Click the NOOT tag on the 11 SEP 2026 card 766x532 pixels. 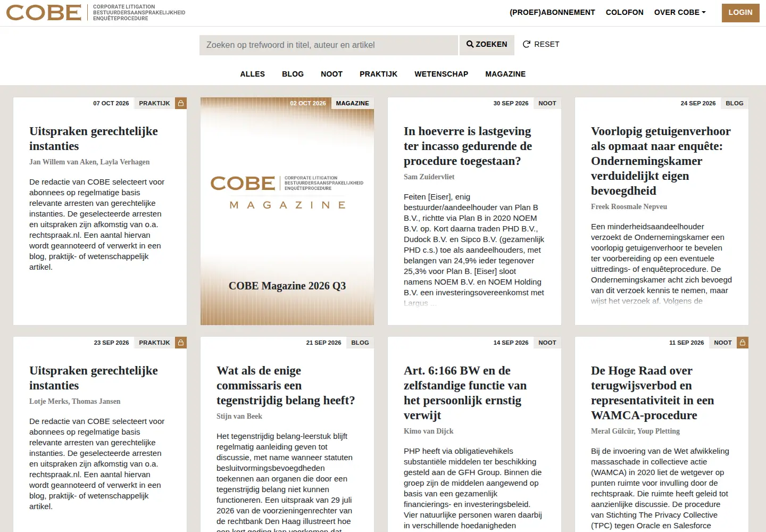[723, 343]
